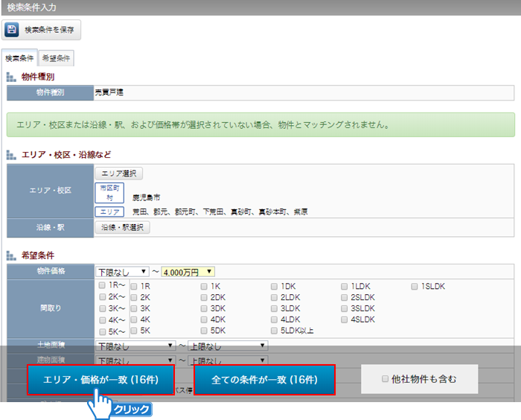Viewport: 521px width, 420px height.
Task: Tick the 4K checkbox
Action: pos(134,319)
